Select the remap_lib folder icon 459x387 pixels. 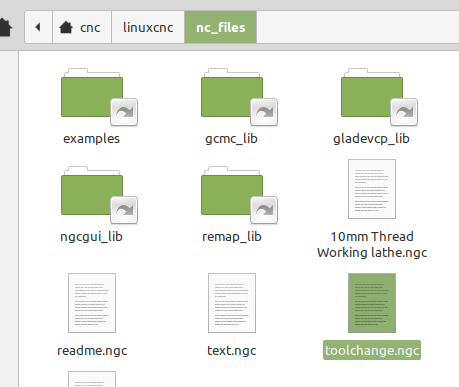click(x=239, y=195)
